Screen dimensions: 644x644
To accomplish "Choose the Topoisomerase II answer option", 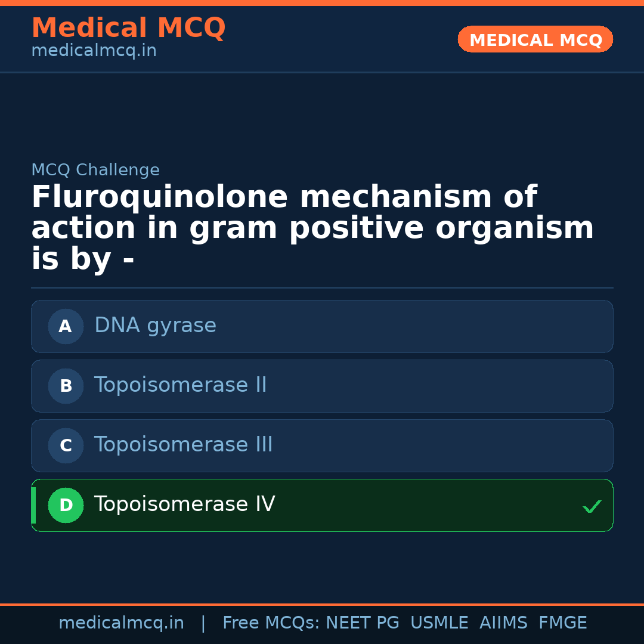I will pos(322,386).
